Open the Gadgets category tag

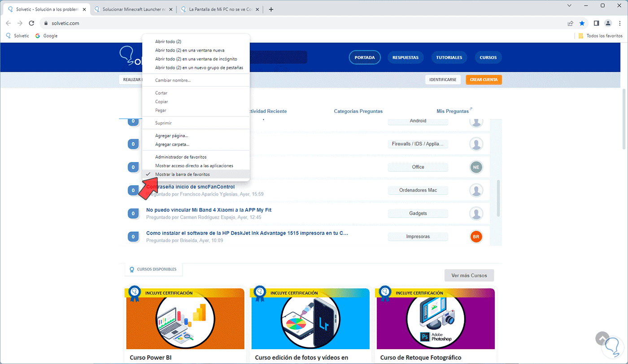[x=418, y=213]
